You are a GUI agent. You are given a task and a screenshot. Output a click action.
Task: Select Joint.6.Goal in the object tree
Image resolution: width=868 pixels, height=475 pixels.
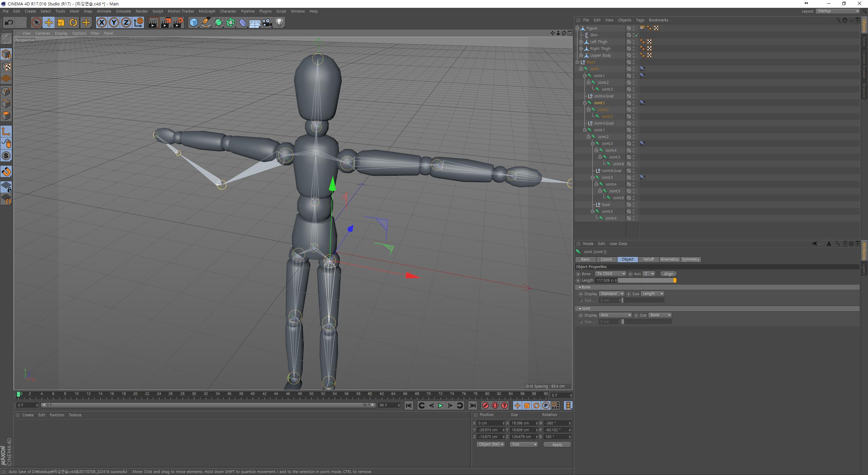pyautogui.click(x=611, y=171)
